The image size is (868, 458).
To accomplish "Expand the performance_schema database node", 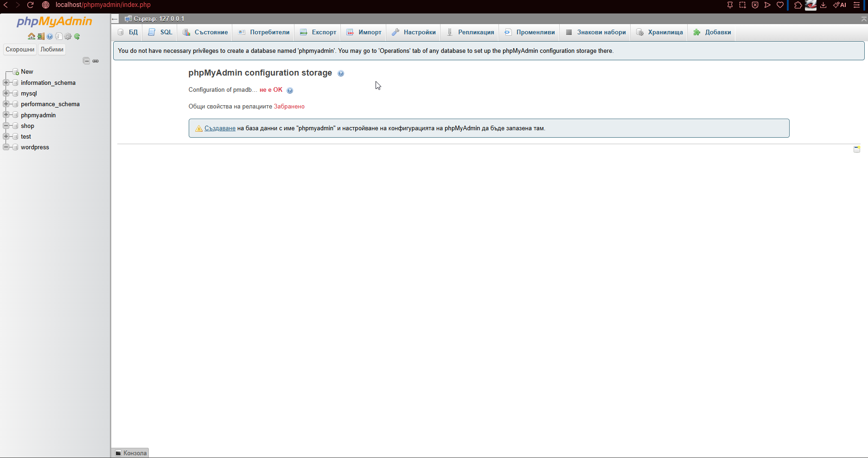I will pyautogui.click(x=6, y=104).
